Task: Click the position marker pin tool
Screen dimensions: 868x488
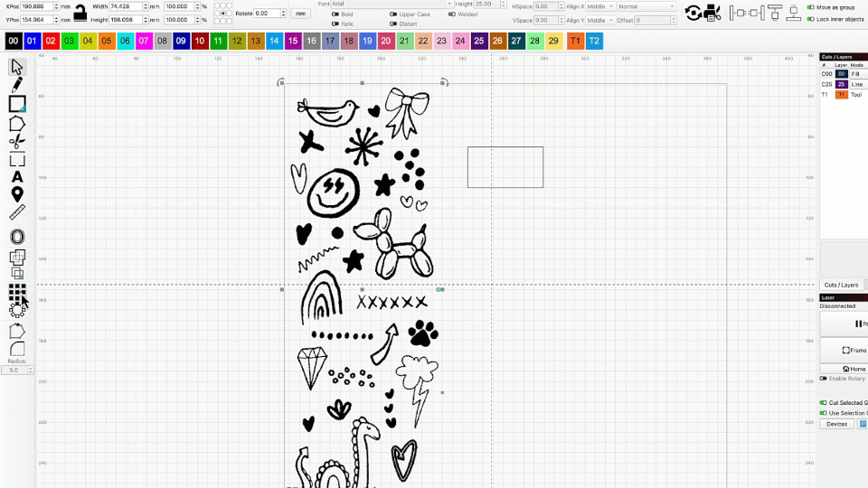Action: pyautogui.click(x=17, y=195)
